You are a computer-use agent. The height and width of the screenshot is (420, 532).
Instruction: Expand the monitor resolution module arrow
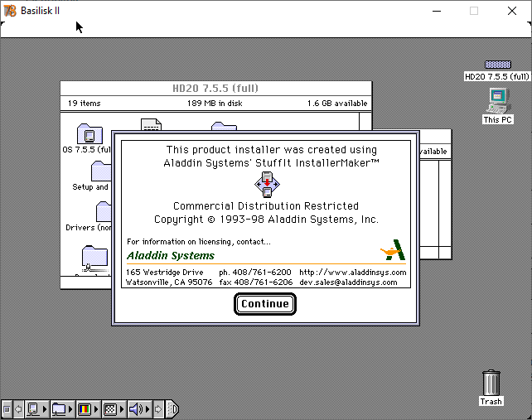click(122, 409)
